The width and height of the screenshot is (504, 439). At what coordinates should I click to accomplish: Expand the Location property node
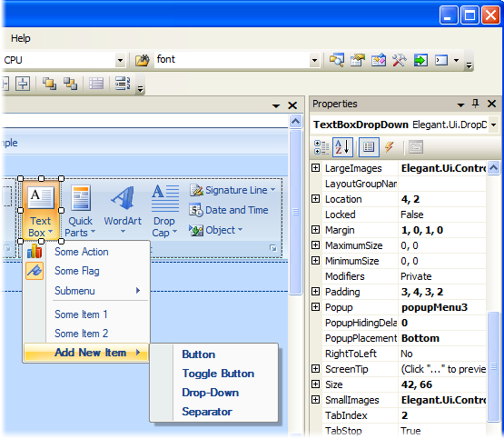click(x=316, y=199)
